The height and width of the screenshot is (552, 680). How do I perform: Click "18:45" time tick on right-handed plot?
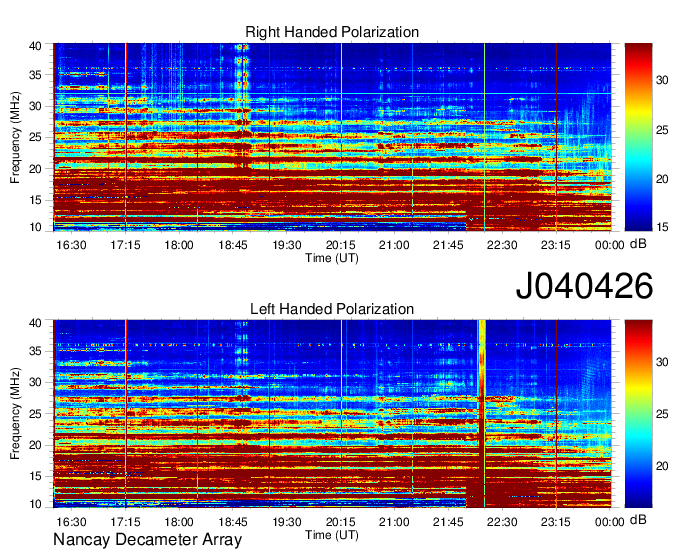(x=233, y=245)
